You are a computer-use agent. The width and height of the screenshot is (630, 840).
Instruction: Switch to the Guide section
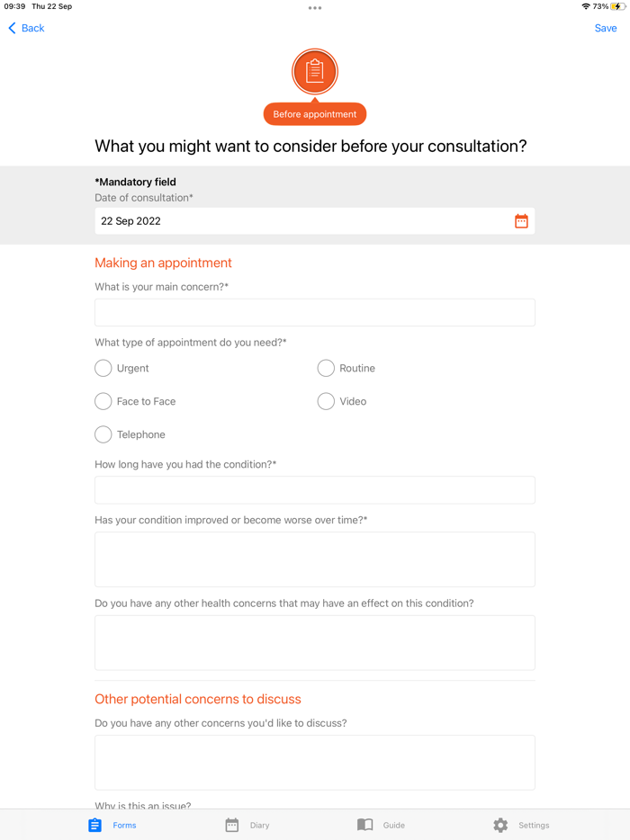click(382, 825)
